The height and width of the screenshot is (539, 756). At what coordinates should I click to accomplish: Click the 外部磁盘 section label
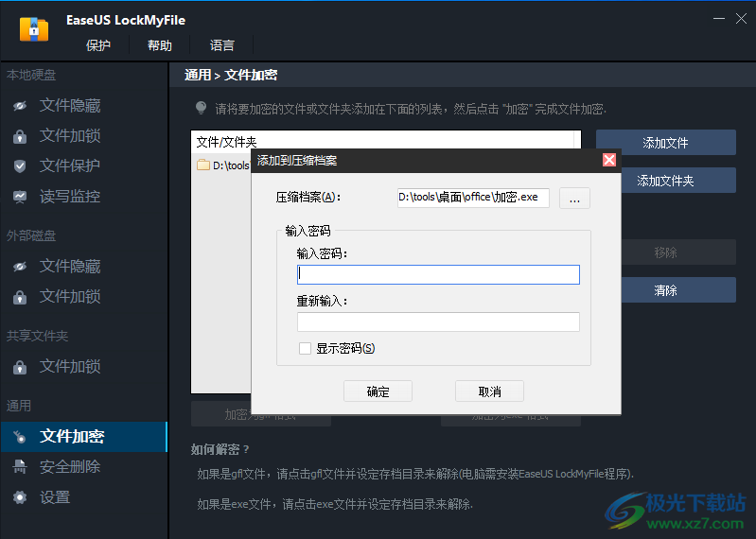(x=31, y=235)
